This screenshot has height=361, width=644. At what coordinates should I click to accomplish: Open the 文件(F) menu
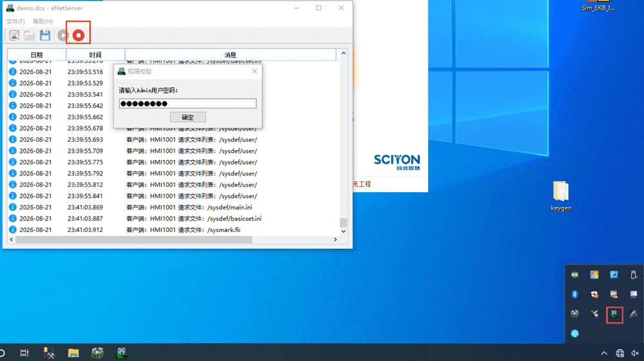pos(15,21)
